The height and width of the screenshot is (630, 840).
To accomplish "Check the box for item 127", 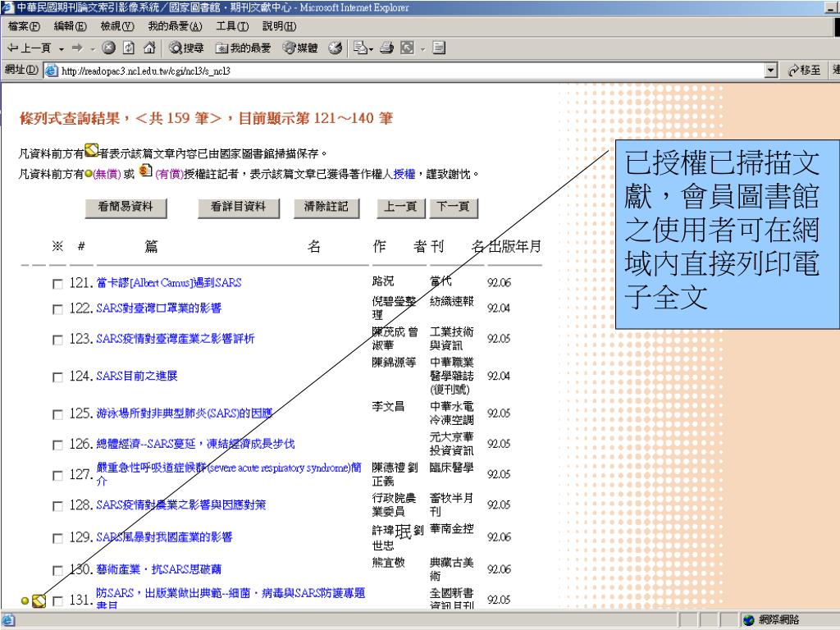I will pos(57,475).
